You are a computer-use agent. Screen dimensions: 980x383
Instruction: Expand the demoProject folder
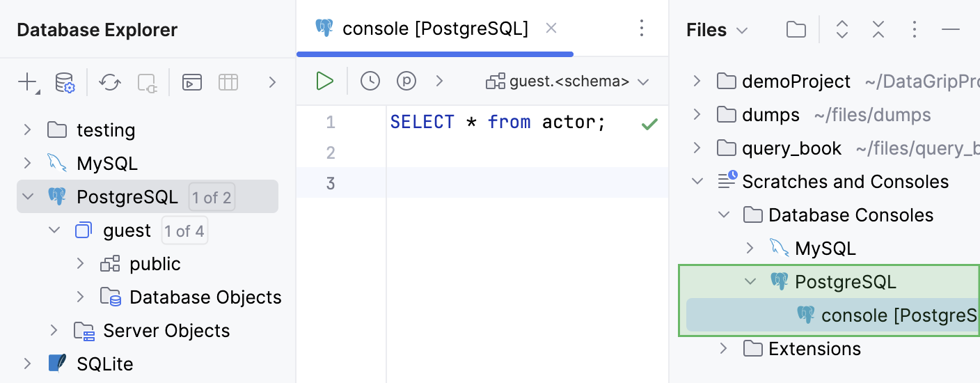697,81
